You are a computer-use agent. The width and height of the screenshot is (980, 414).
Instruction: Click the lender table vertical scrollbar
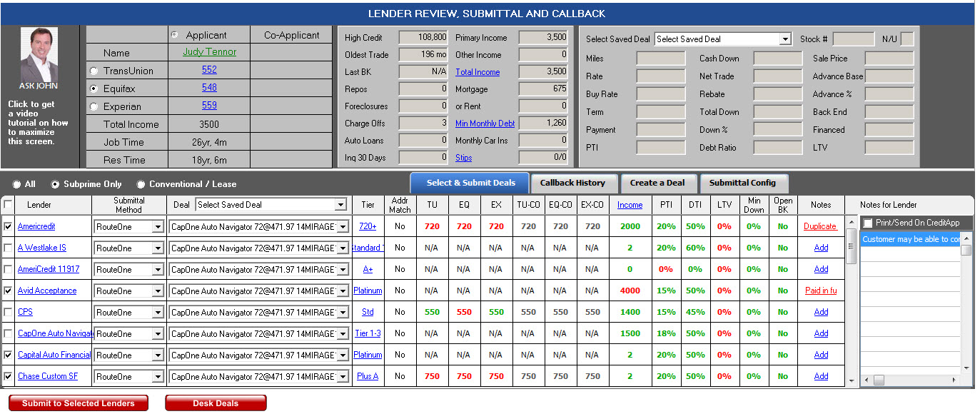tap(851, 301)
